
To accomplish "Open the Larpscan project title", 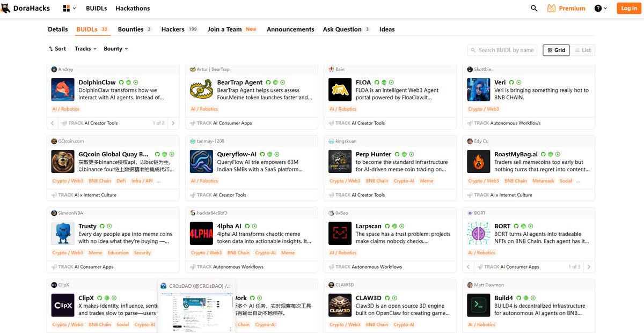I will tap(369, 226).
